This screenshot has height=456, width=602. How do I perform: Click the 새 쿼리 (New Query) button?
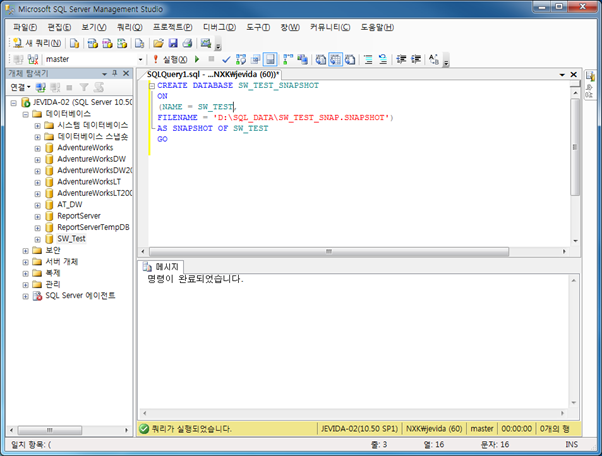37,43
